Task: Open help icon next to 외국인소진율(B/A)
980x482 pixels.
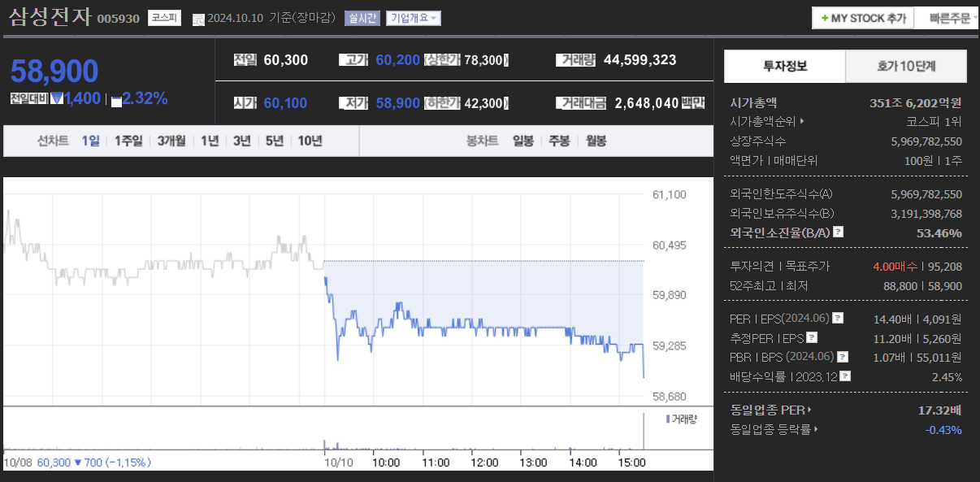Action: tap(839, 232)
